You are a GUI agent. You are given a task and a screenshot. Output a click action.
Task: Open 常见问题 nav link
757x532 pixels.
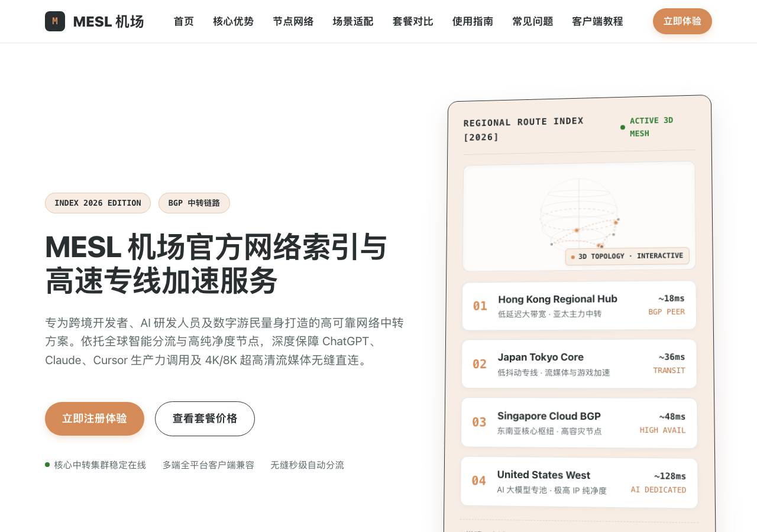(533, 21)
